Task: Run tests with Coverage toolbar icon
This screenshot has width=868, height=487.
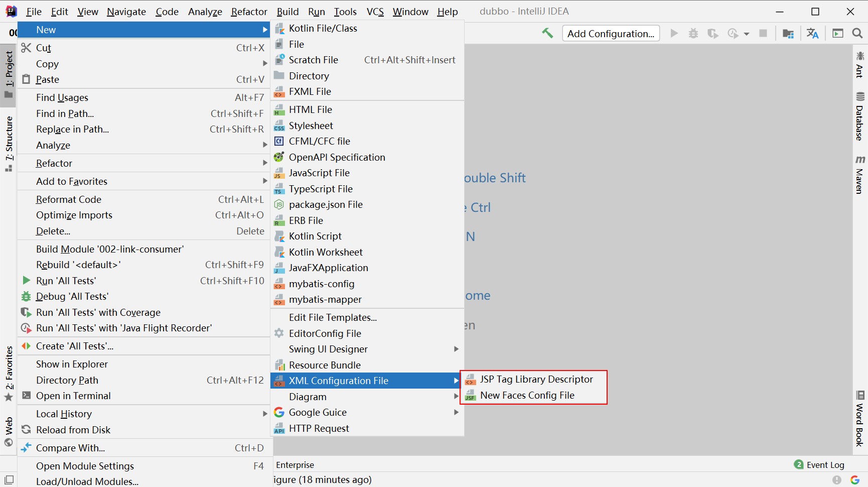Action: 713,33
